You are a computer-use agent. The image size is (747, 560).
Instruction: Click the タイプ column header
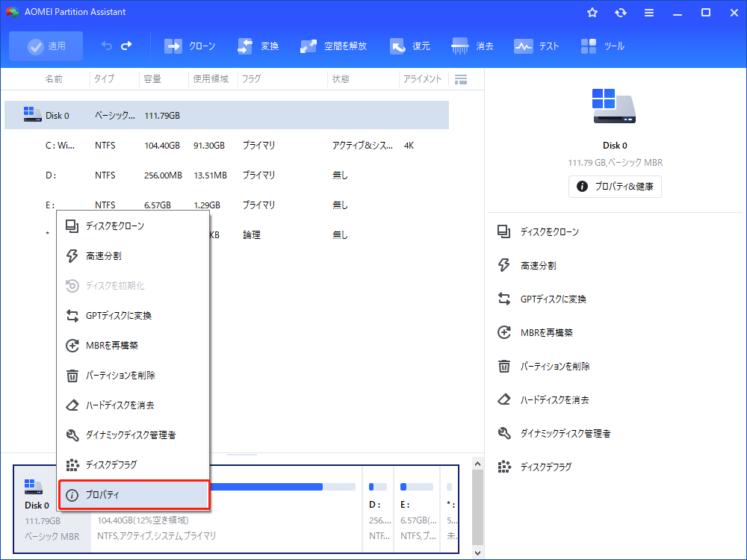[x=104, y=79]
